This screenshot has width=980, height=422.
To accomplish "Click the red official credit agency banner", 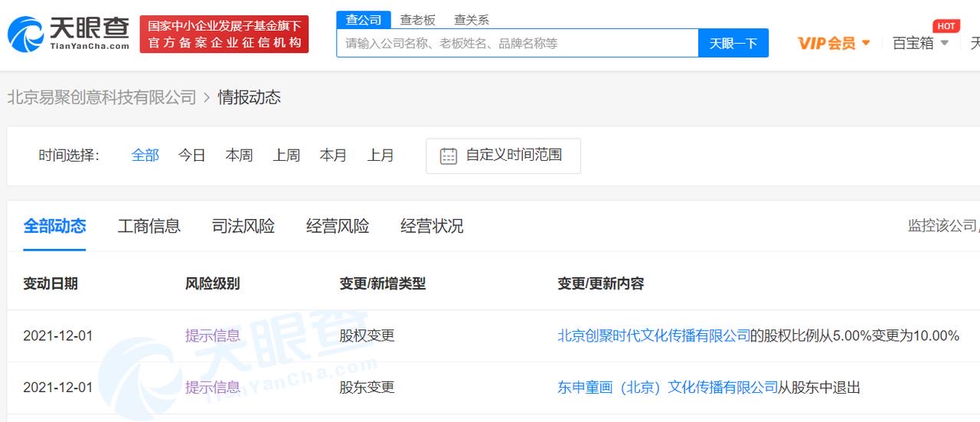I will 224,34.
